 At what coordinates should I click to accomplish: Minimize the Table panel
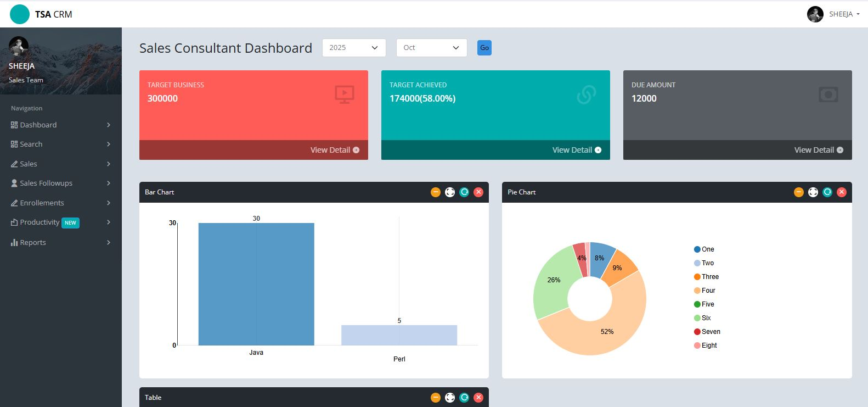(x=436, y=398)
